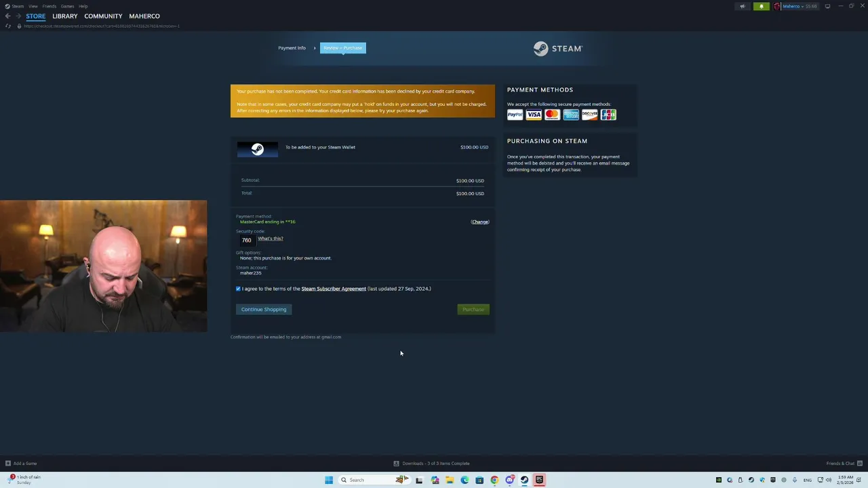
Task: Click the PayPal payment logo
Action: click(x=515, y=115)
